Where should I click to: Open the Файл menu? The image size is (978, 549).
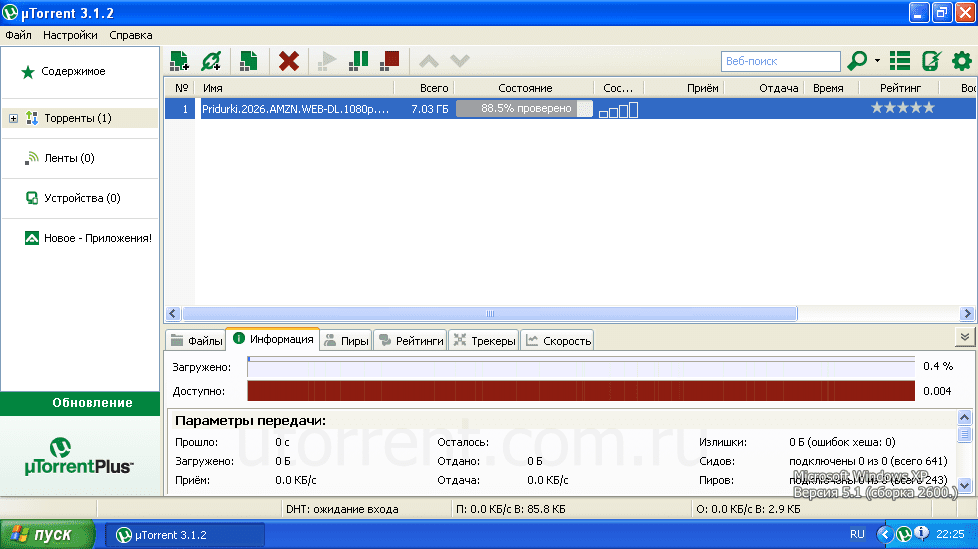click(x=19, y=35)
